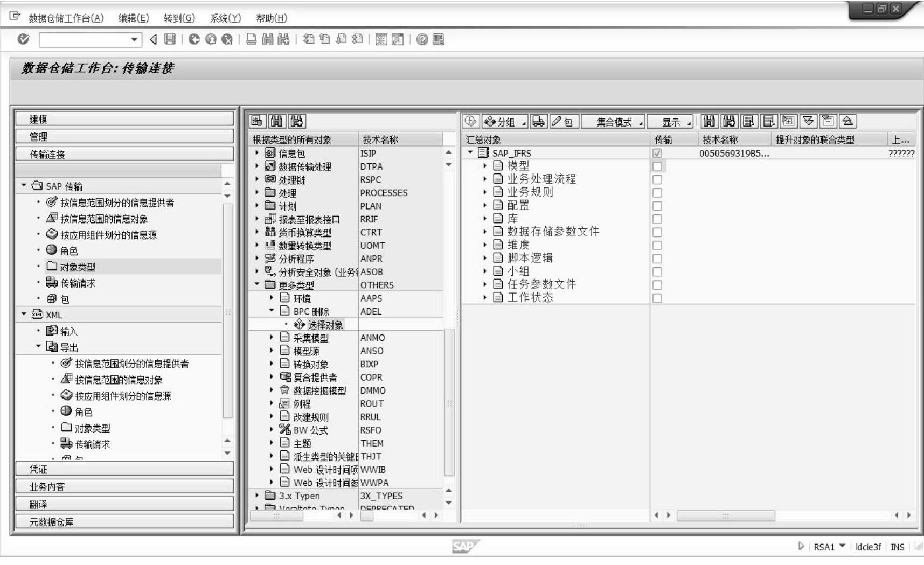Open the 帮助(H) menu
The width and height of the screenshot is (924, 565).
pos(271,18)
